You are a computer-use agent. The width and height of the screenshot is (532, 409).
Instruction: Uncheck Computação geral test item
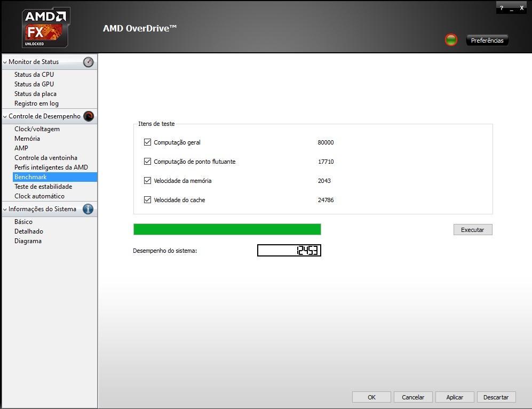[x=147, y=142]
